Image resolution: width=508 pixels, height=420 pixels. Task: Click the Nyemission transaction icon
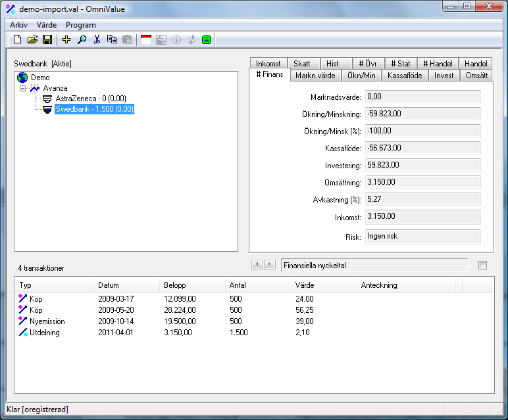(x=22, y=321)
